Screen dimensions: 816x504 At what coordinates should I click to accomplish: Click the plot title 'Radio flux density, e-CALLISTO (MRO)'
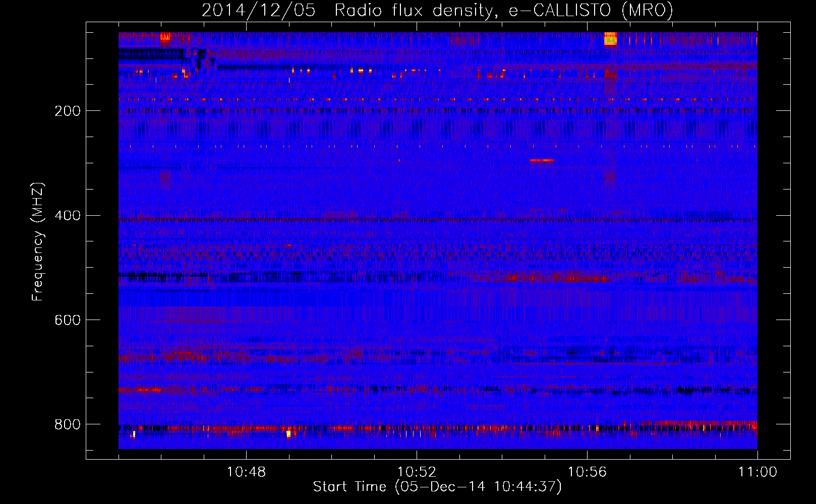(x=503, y=10)
